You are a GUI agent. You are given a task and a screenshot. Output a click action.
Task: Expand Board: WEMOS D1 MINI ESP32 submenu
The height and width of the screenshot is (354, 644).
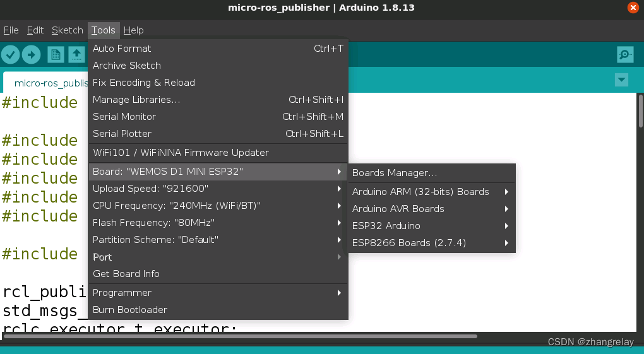pyautogui.click(x=218, y=172)
